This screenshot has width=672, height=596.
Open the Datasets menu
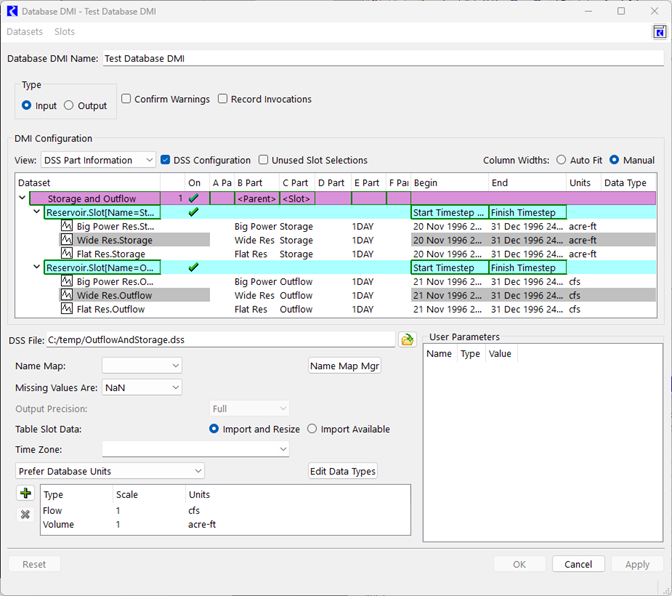25,32
